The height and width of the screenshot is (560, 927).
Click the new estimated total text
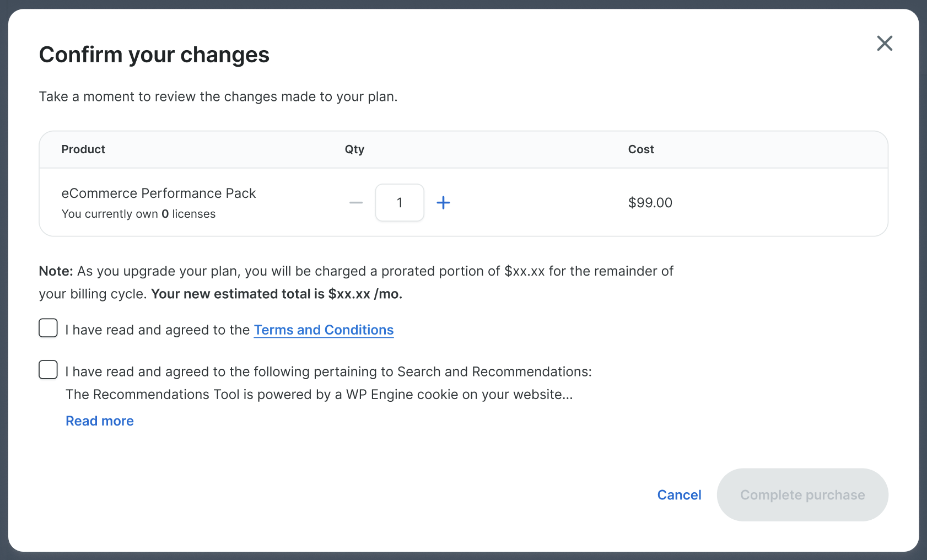[277, 294]
